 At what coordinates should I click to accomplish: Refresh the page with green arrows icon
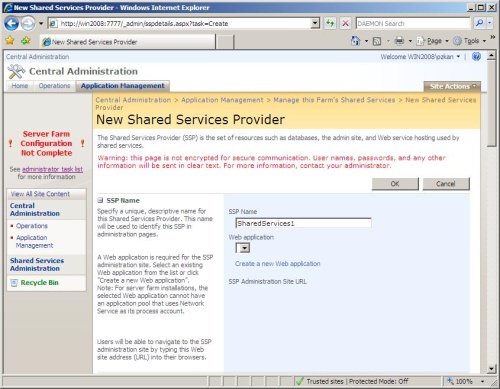point(330,23)
